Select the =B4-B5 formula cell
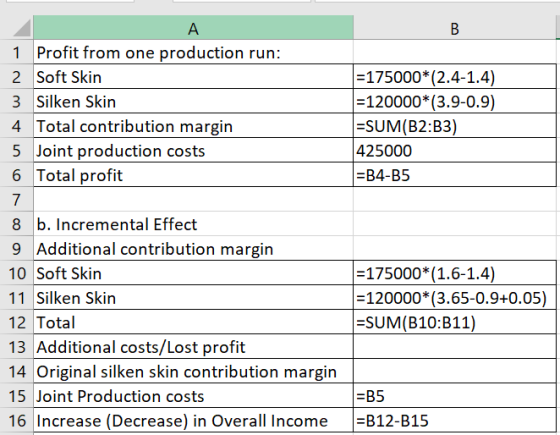560x435 pixels. 455,175
